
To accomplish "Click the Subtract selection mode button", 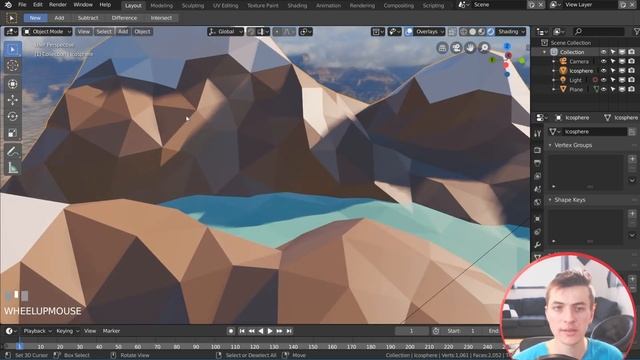I will click(88, 18).
